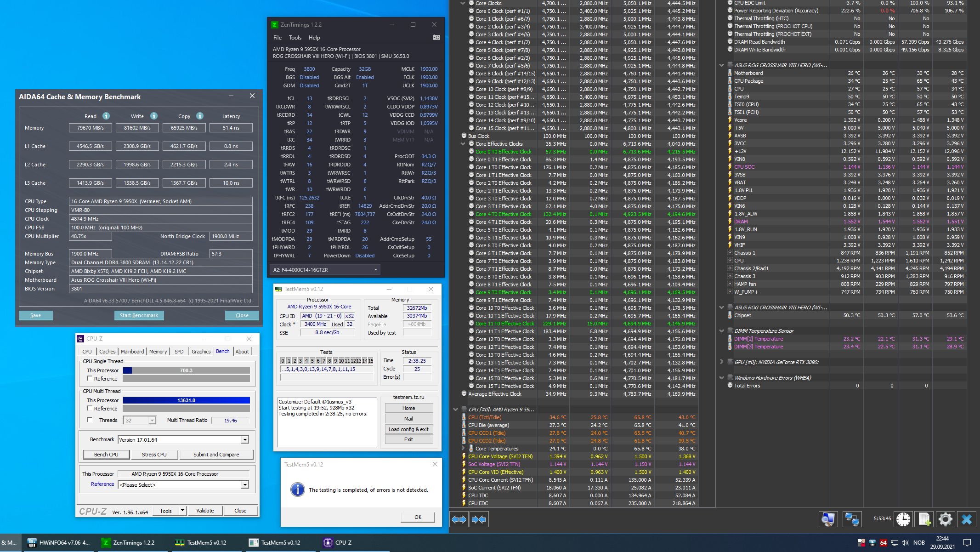The height and width of the screenshot is (552, 980).
Task: Open the CPU-Z Tools dropdown arrow
Action: pos(182,511)
